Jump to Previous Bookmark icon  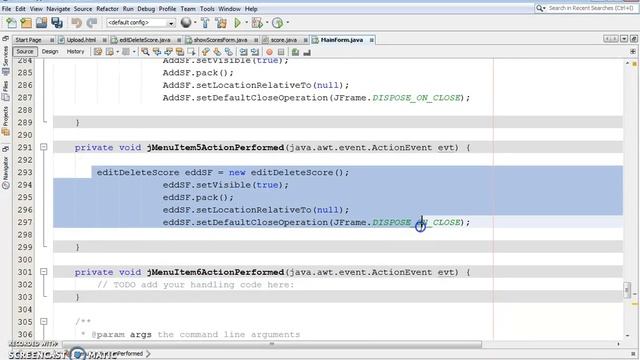click(x=206, y=52)
